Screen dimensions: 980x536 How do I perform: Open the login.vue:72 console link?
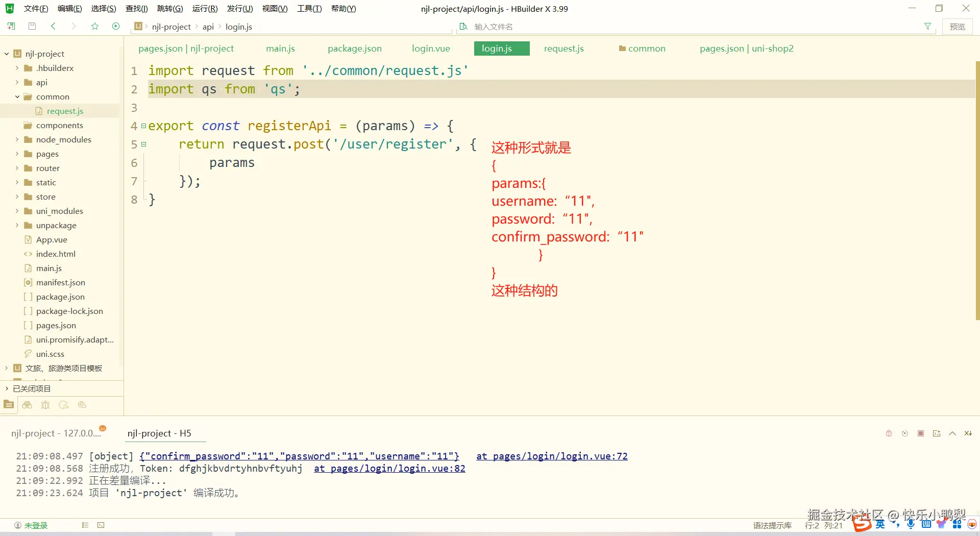(552, 456)
